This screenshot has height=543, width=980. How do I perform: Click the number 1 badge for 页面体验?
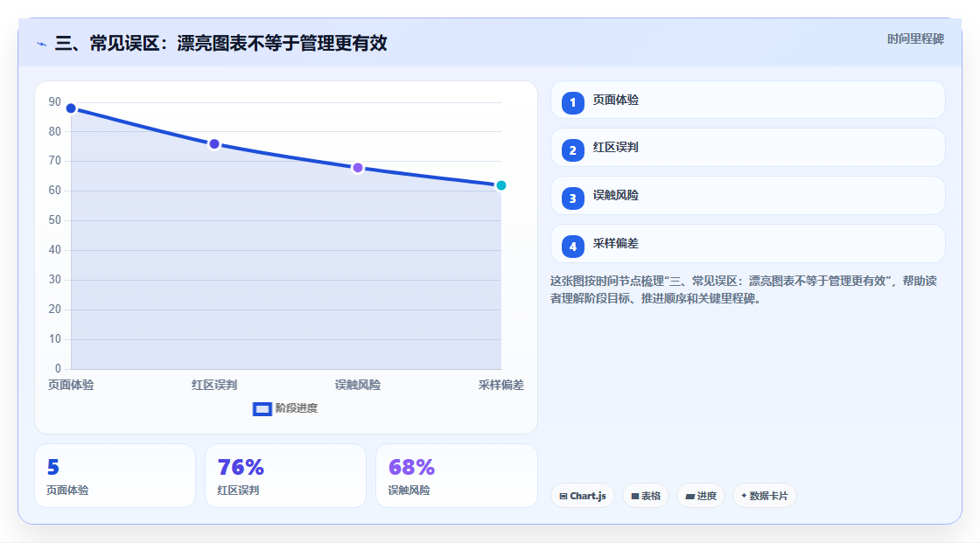coord(572,102)
